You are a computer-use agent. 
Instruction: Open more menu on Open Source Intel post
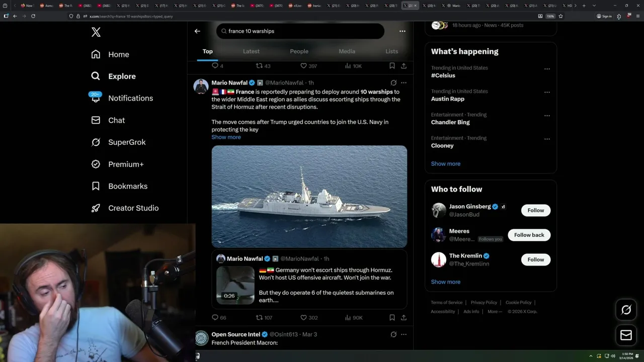pos(404,334)
